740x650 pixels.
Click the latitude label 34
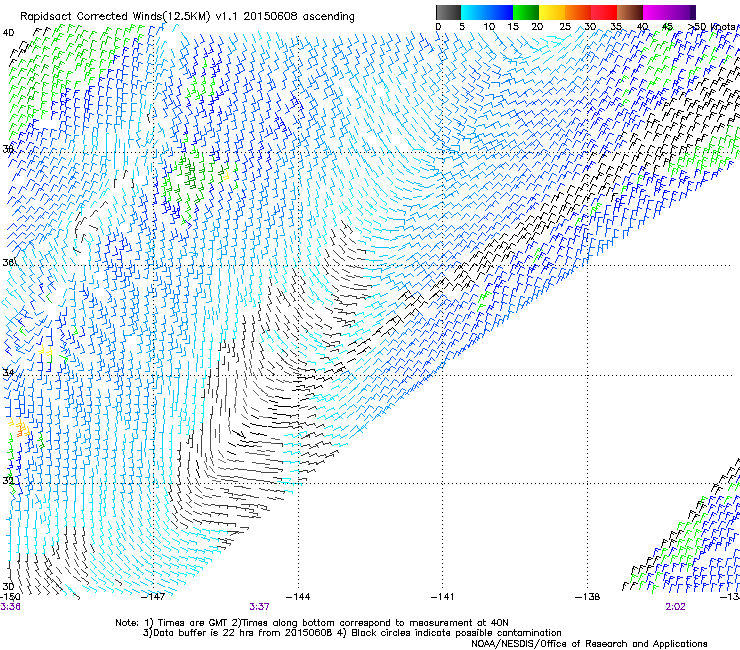pyautogui.click(x=8, y=372)
